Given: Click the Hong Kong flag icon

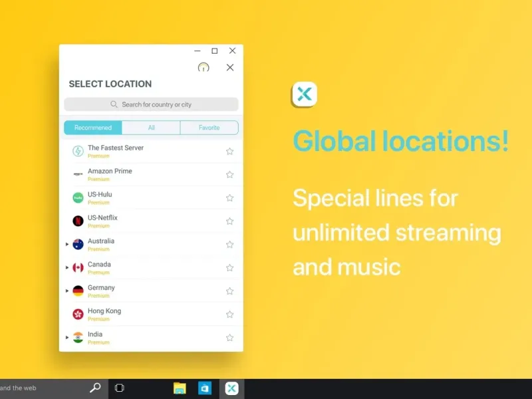Looking at the screenshot, I should [x=78, y=314].
